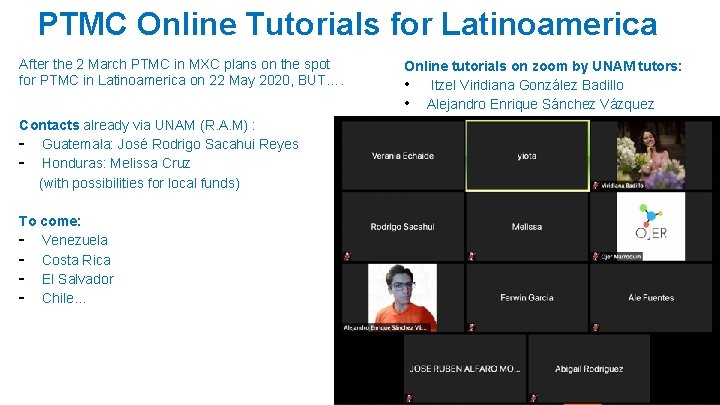This screenshot has height=405, width=720.
Task: Click the Honduras: Melissa Cruz line
Action: click(x=116, y=163)
